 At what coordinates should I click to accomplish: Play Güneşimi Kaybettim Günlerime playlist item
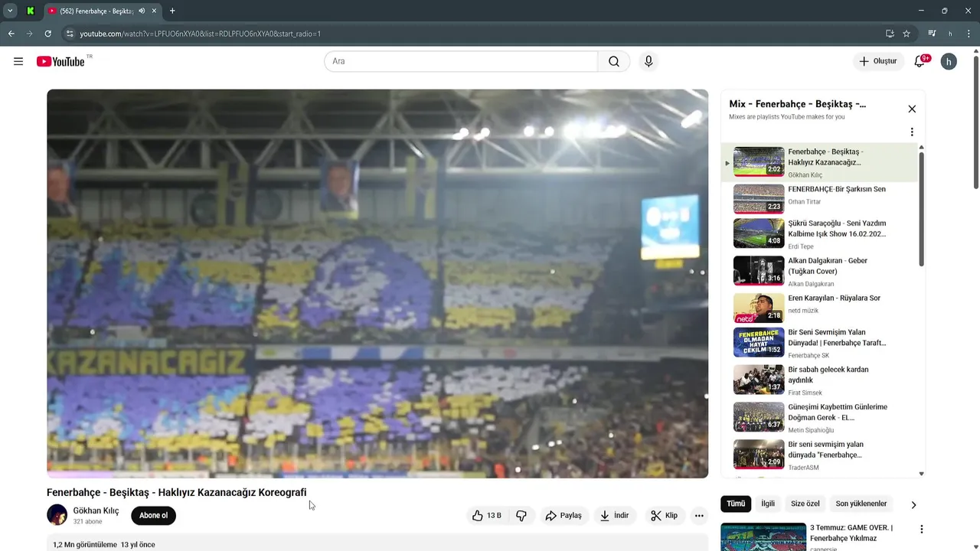pos(819,418)
